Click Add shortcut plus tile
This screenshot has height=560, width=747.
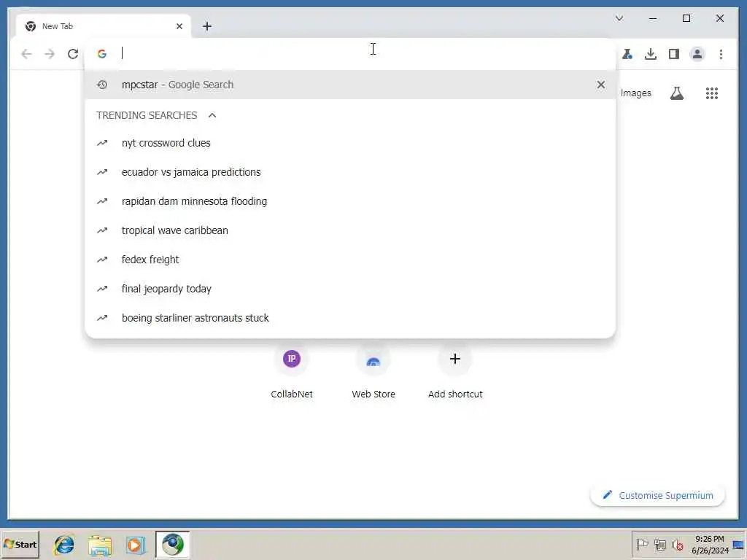coord(455,373)
